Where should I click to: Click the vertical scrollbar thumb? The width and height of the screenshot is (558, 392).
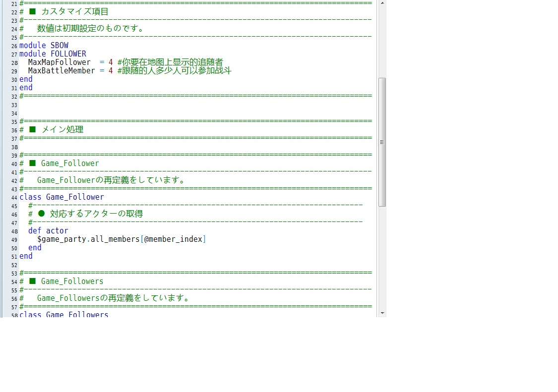coord(382,142)
